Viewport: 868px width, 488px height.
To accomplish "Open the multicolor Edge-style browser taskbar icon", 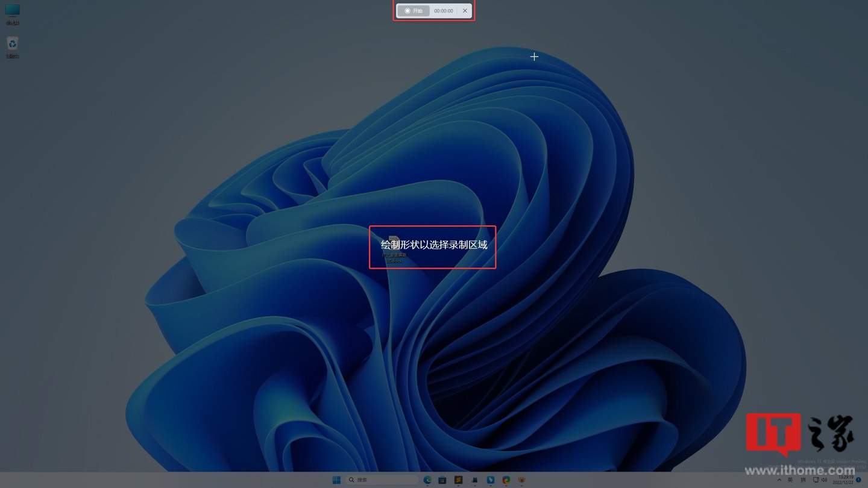I will (x=506, y=480).
